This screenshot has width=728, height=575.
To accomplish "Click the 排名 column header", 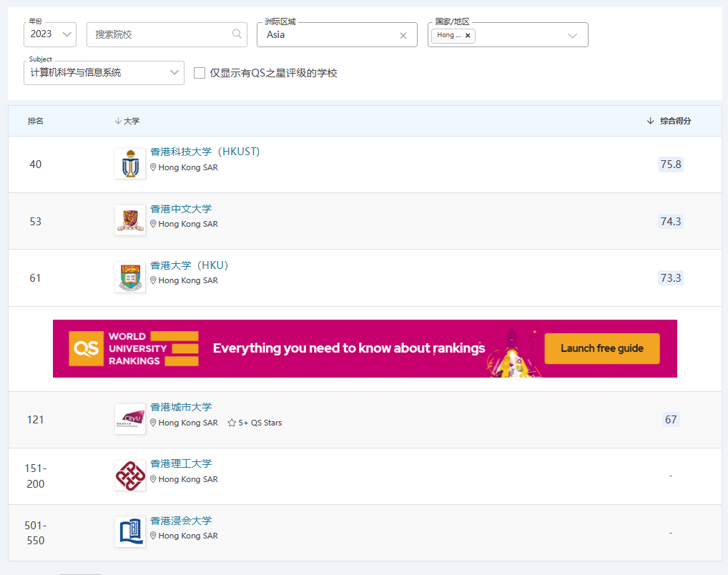I will coord(36,121).
